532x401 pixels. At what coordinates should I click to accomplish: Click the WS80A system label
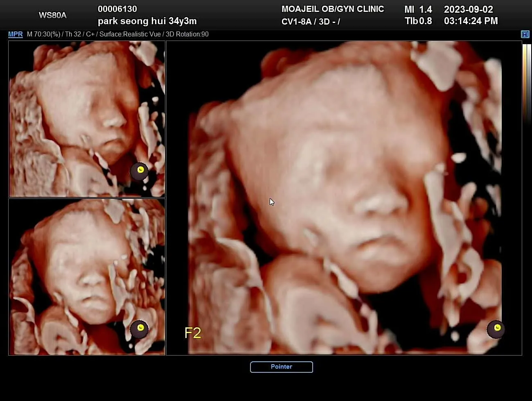[52, 15]
